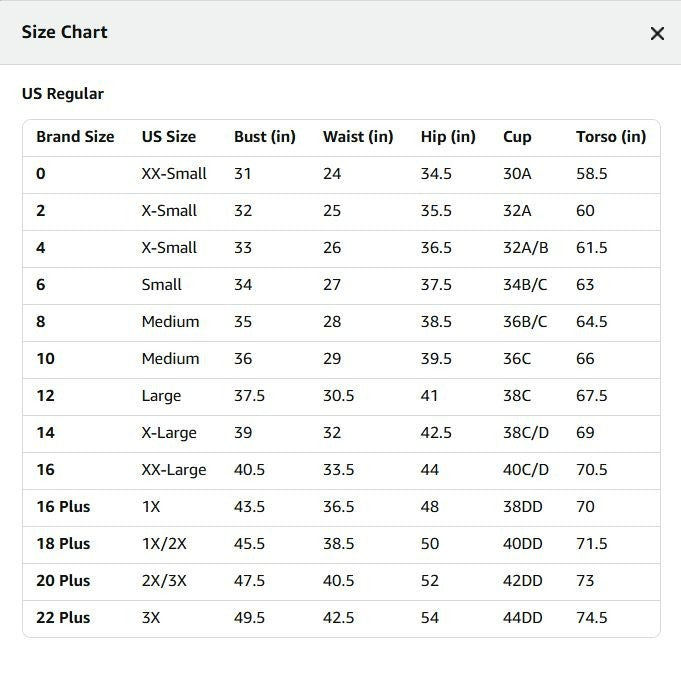This screenshot has width=681, height=677.
Task: Click the 42DD cup cell
Action: point(522,581)
